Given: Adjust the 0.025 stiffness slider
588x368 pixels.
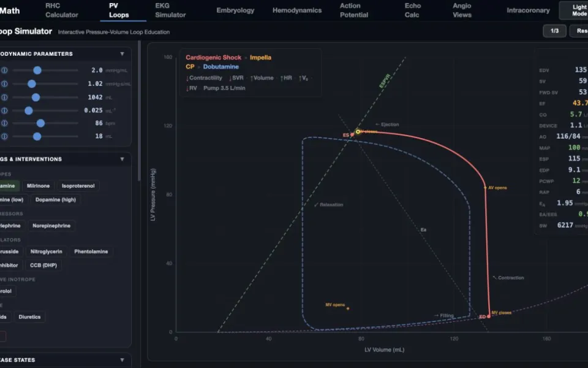Looking at the screenshot, I should point(45,110).
